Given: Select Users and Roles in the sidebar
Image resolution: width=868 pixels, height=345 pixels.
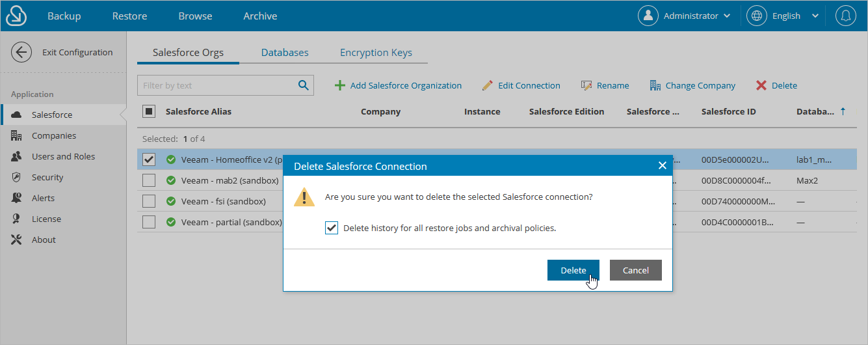Looking at the screenshot, I should tap(63, 156).
